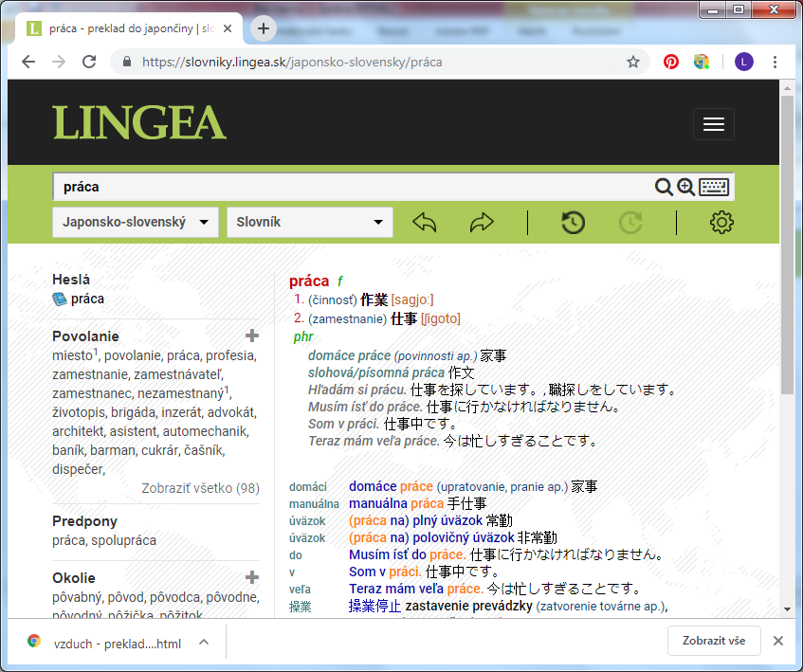803x672 pixels.
Task: Click the životopis link
Action: tap(78, 412)
